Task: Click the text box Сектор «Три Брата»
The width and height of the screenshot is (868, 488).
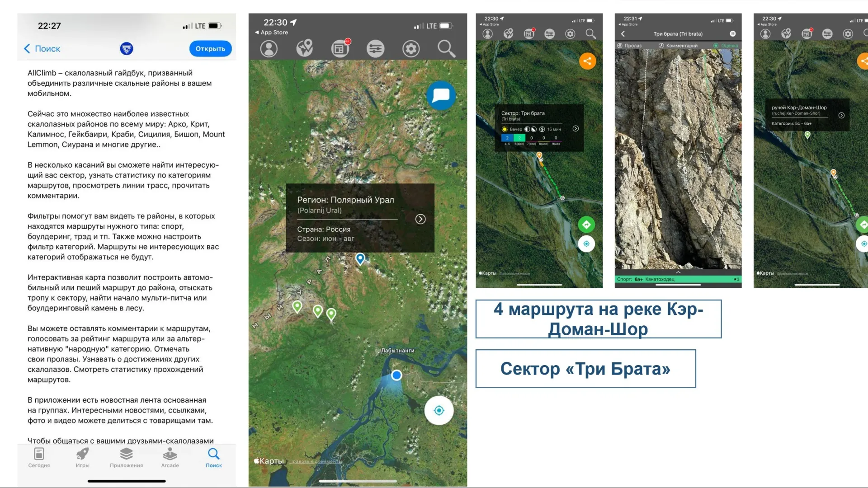Action: [x=585, y=369]
